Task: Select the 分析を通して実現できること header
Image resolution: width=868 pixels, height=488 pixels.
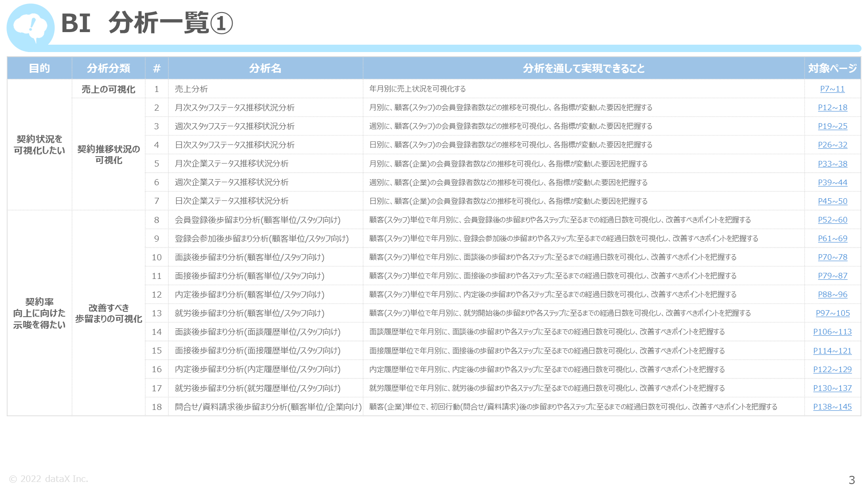Action: [584, 68]
